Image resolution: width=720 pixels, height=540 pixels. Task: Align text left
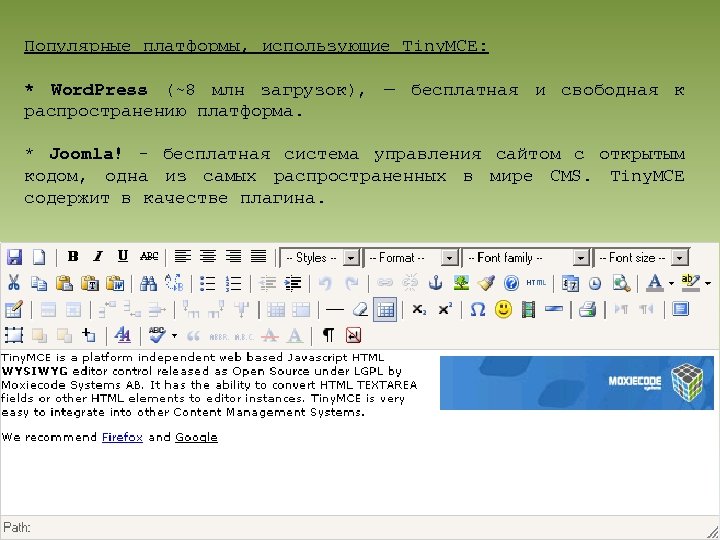click(x=182, y=256)
